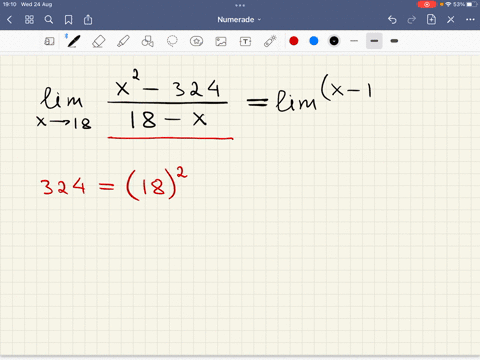The image size is (480, 360).
Task: Add a new page
Action: coord(431,19)
